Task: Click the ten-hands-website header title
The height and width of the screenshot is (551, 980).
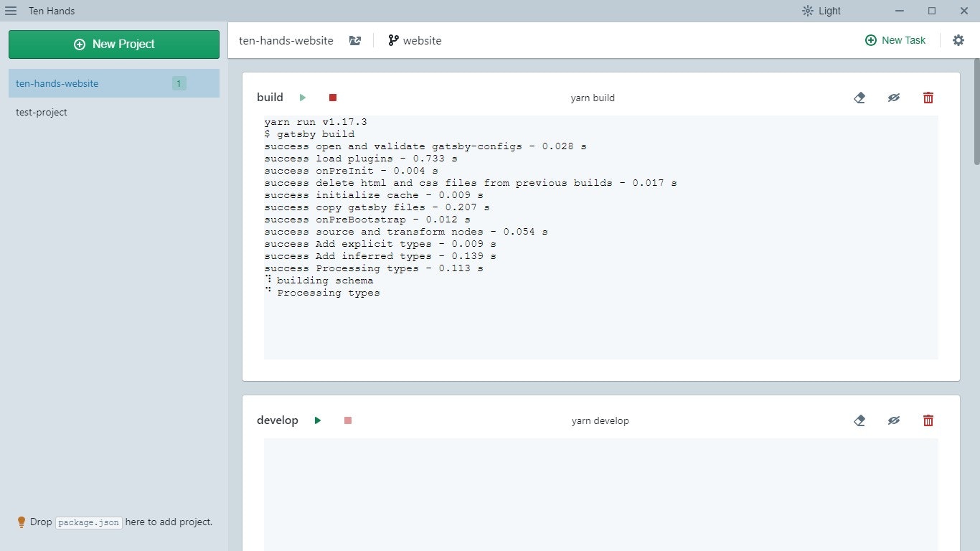Action: click(x=286, y=41)
